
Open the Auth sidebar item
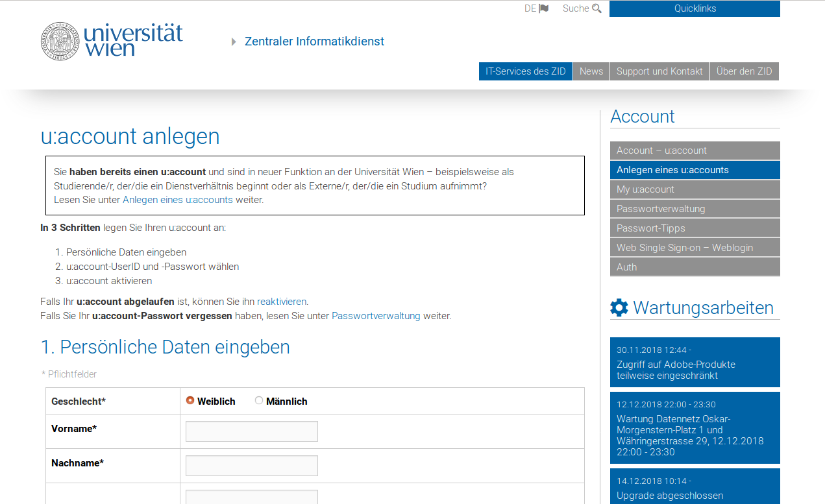pos(695,267)
